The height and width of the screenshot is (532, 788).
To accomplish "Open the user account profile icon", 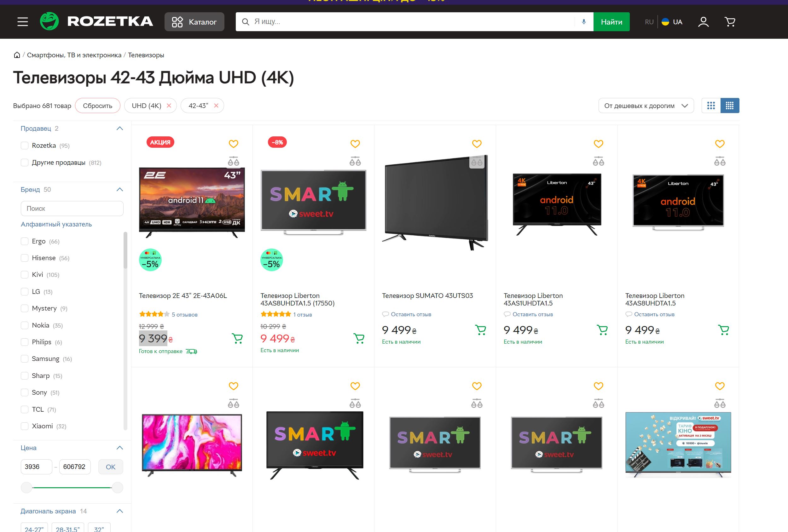I will click(703, 22).
